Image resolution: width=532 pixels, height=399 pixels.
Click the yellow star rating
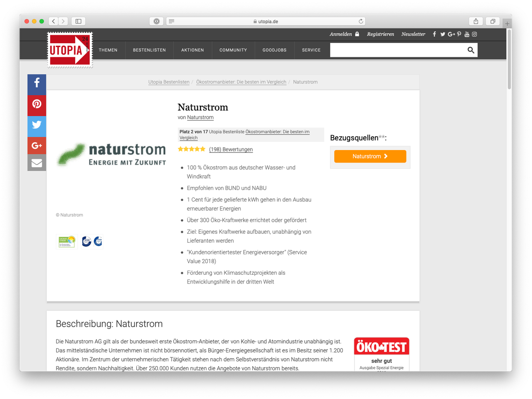(192, 149)
